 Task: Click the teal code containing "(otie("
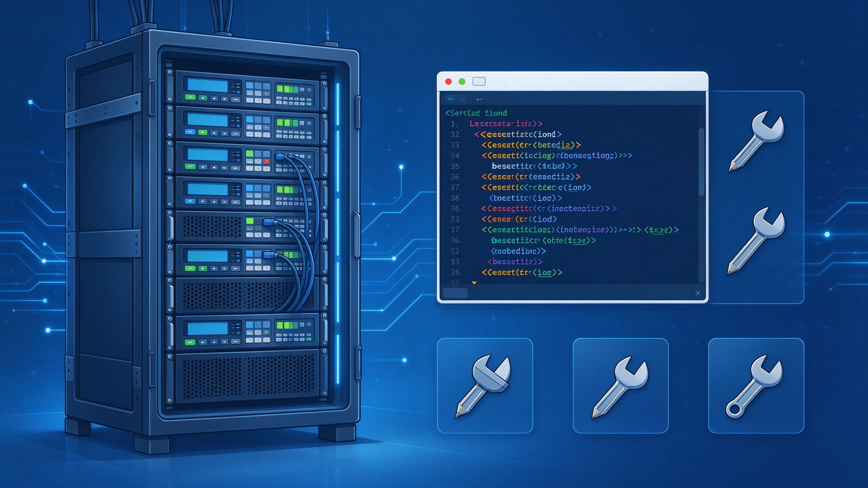click(x=543, y=241)
